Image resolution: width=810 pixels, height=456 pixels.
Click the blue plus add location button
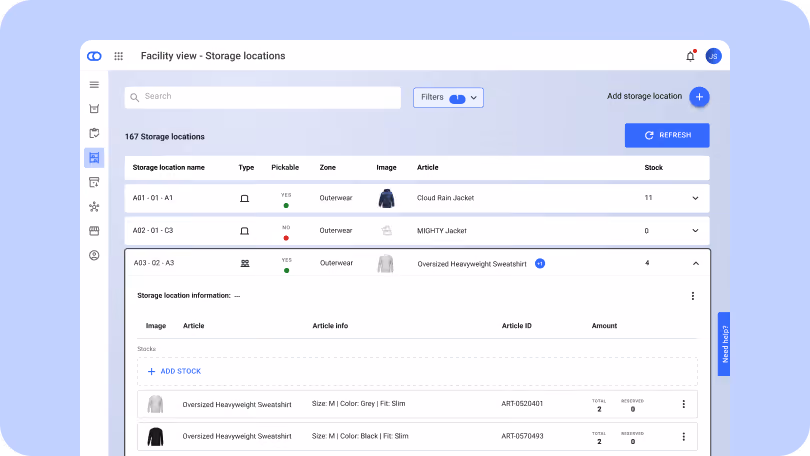(699, 97)
